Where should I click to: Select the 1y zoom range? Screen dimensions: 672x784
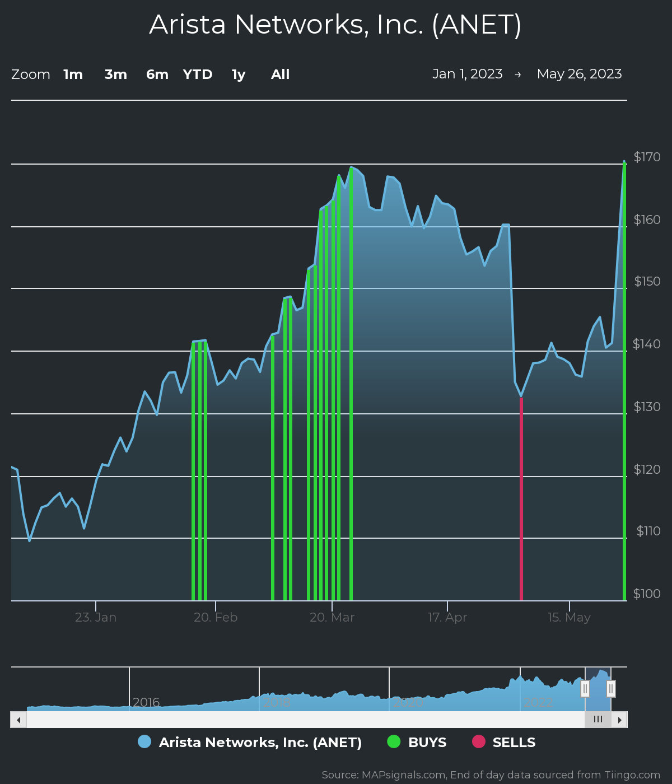click(239, 74)
